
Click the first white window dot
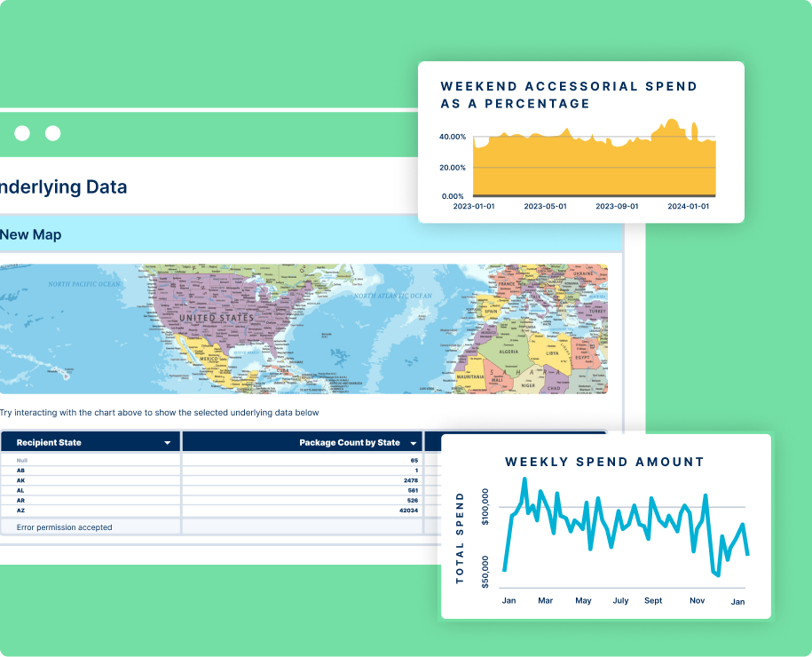tap(22, 133)
